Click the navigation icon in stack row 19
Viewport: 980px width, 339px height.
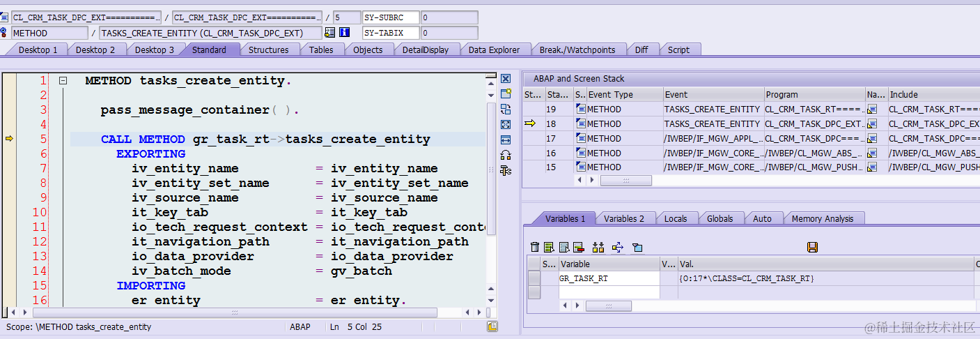(872, 110)
